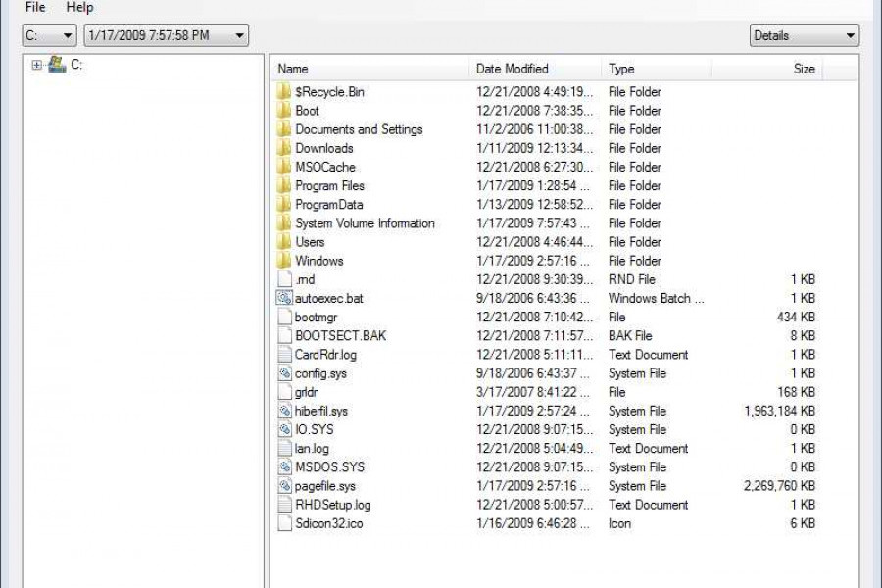The height and width of the screenshot is (588, 882).
Task: Sort files by Date Modified column
Action: click(534, 70)
